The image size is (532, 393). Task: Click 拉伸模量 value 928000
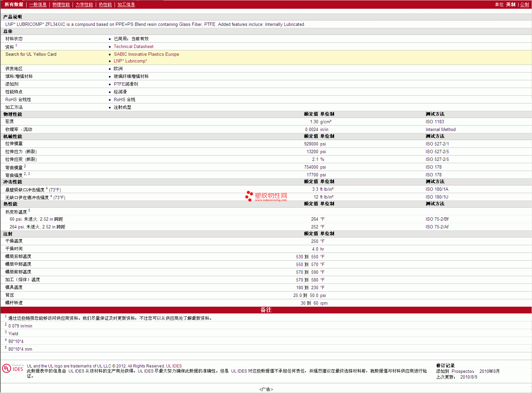311,144
